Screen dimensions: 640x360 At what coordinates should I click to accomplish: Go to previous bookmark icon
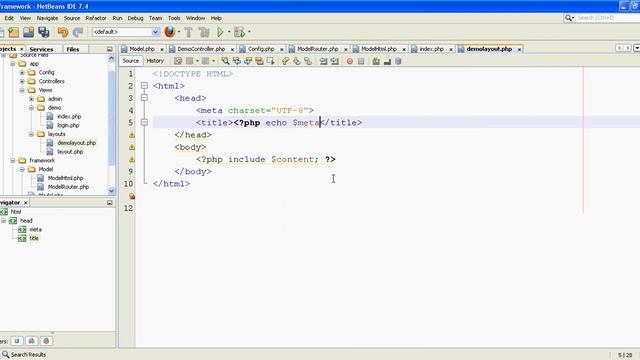pos(285,61)
